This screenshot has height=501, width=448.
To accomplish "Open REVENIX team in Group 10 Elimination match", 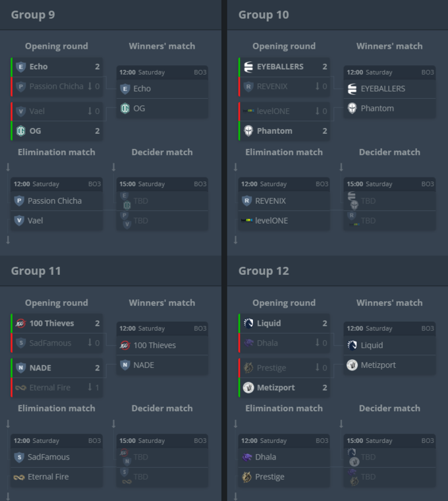I will point(284,201).
